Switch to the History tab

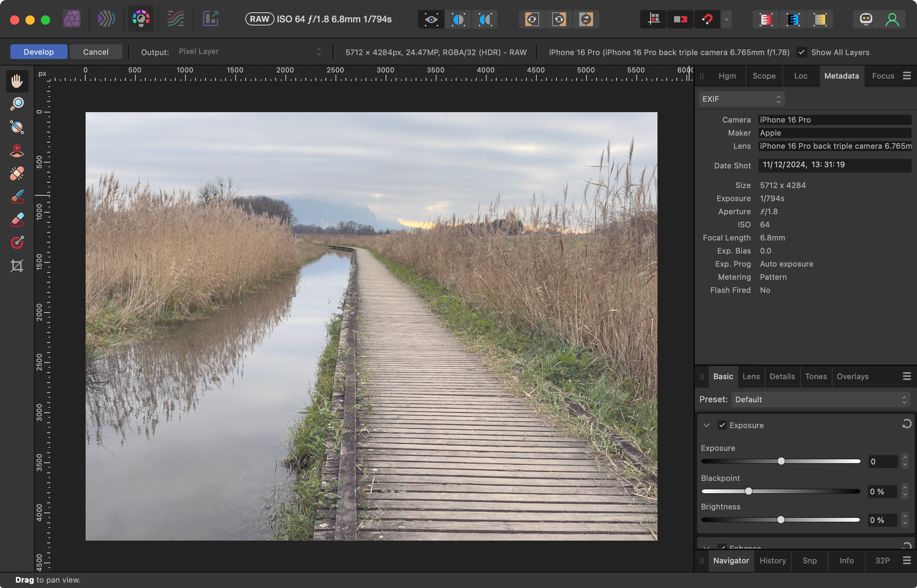(772, 561)
